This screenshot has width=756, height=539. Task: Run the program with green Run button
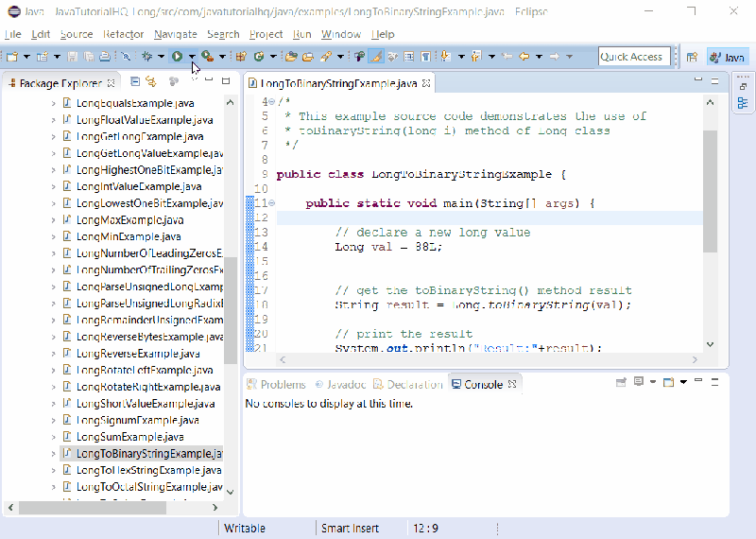(177, 57)
